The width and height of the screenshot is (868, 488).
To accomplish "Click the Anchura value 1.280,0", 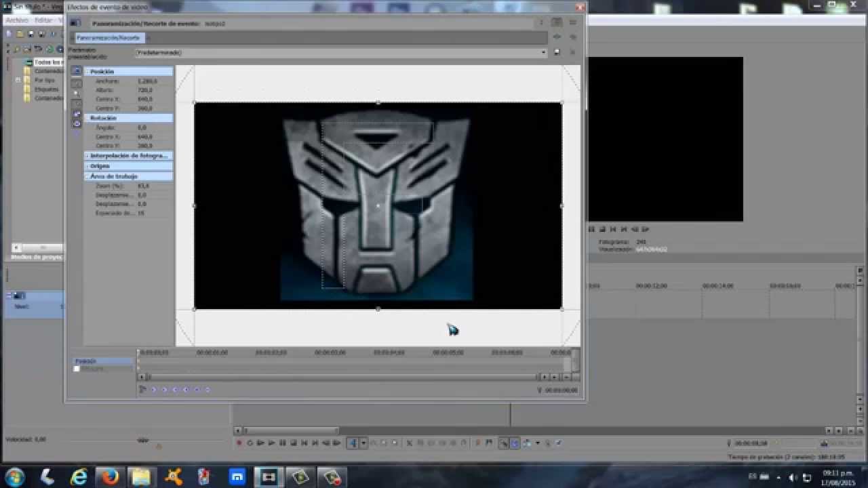I will pyautogui.click(x=147, y=81).
